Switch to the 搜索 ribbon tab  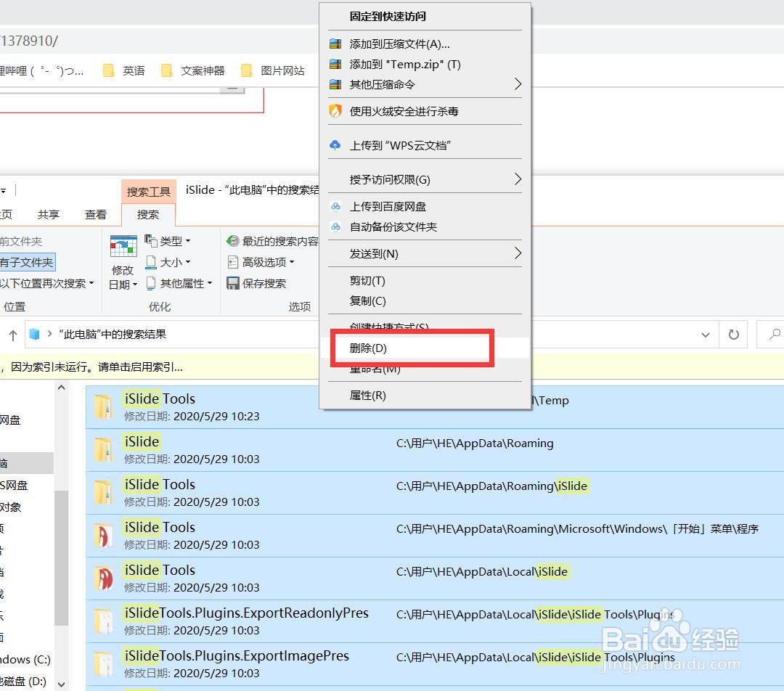point(148,215)
